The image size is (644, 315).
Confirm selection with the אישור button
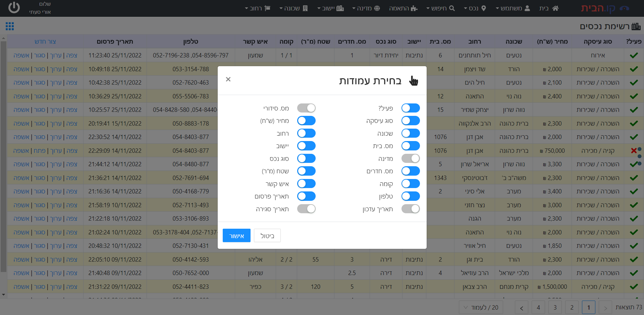coord(236,236)
